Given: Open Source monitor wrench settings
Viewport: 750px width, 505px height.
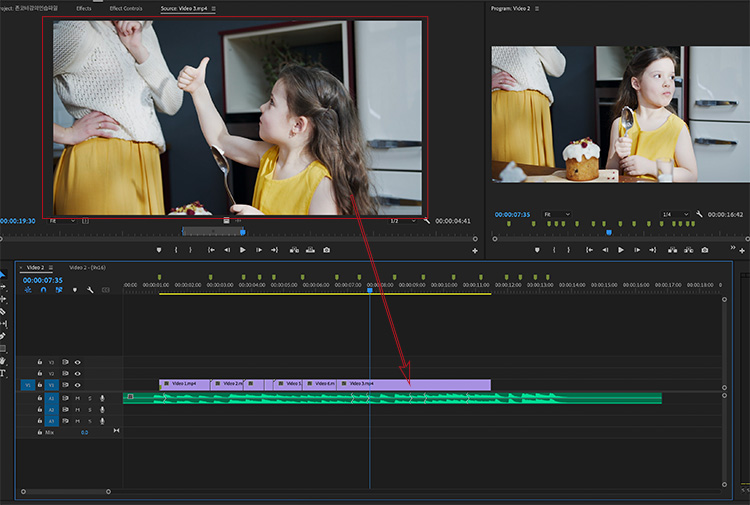Looking at the screenshot, I should [x=427, y=221].
